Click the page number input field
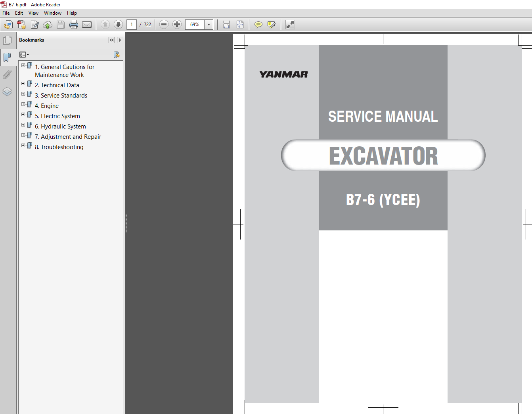The width and height of the screenshot is (532, 414). [x=132, y=25]
